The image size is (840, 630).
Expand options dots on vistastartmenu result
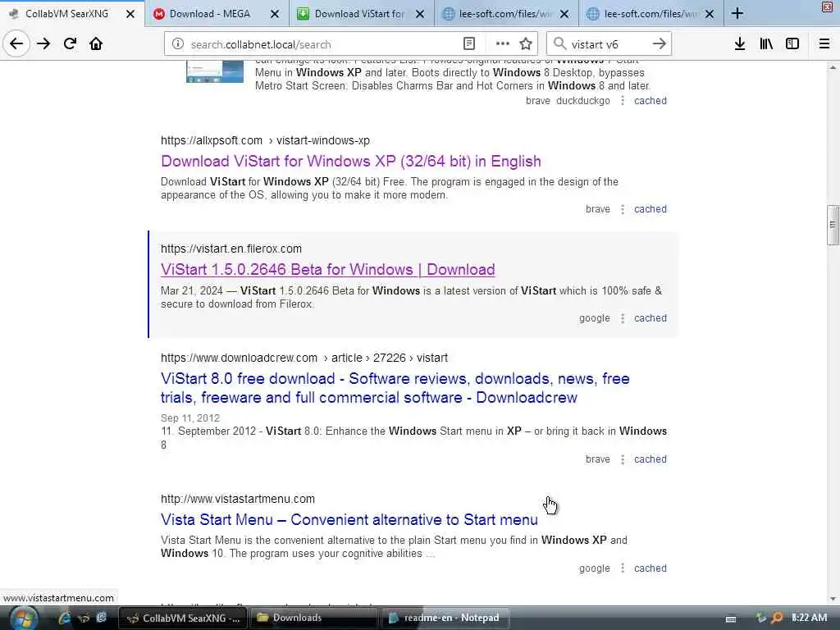pyautogui.click(x=623, y=568)
